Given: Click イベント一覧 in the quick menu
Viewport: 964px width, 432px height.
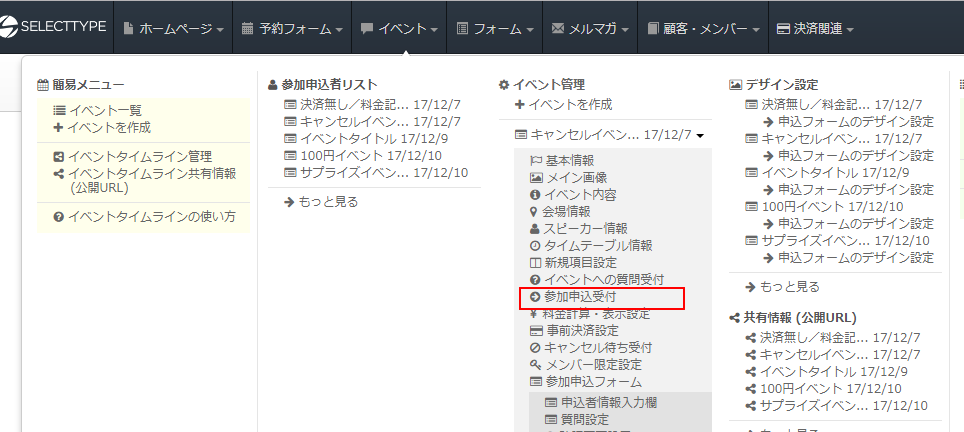Looking at the screenshot, I should [105, 110].
